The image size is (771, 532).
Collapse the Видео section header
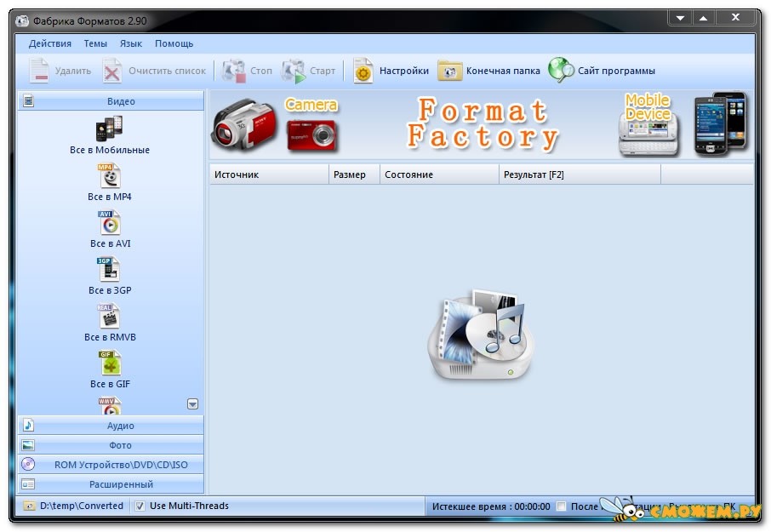111,101
